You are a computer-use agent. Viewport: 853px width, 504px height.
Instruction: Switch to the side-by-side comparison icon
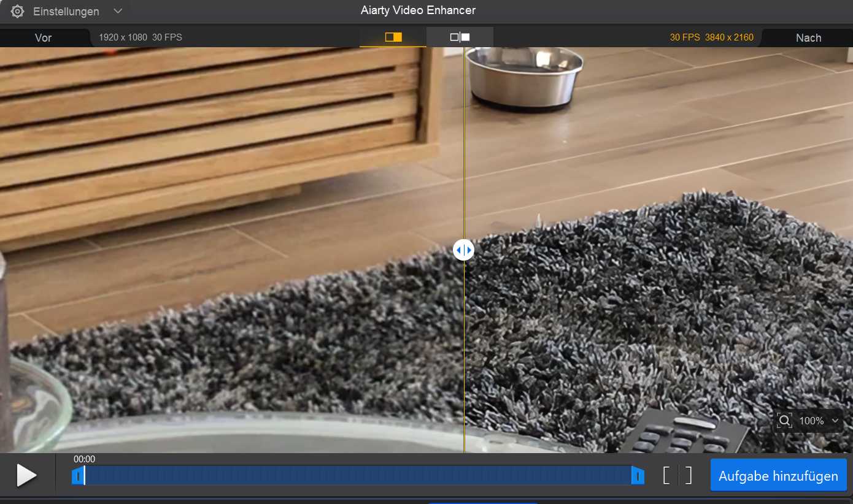pyautogui.click(x=460, y=37)
